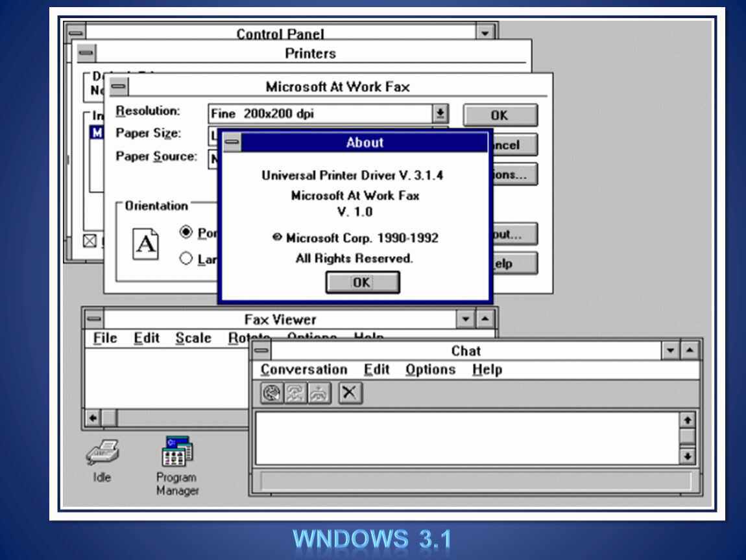Click the Chat scrollbar down arrow
The height and width of the screenshot is (560, 746).
(688, 456)
